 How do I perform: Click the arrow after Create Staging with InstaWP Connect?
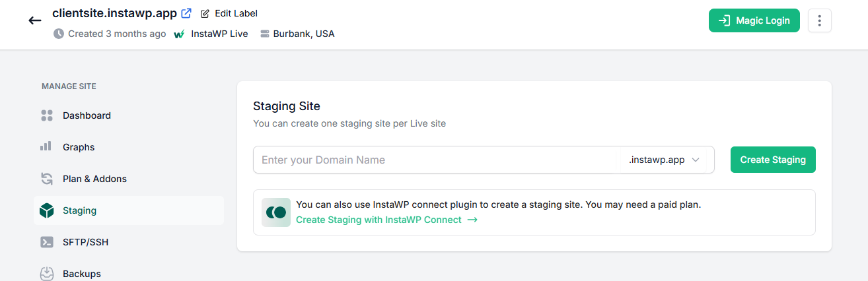[472, 220]
